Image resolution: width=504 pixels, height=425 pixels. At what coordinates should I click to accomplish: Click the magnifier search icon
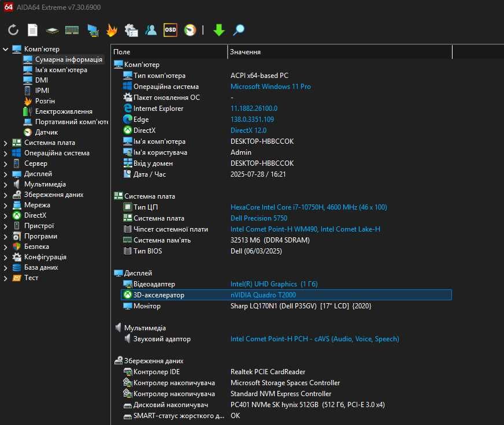tap(239, 30)
